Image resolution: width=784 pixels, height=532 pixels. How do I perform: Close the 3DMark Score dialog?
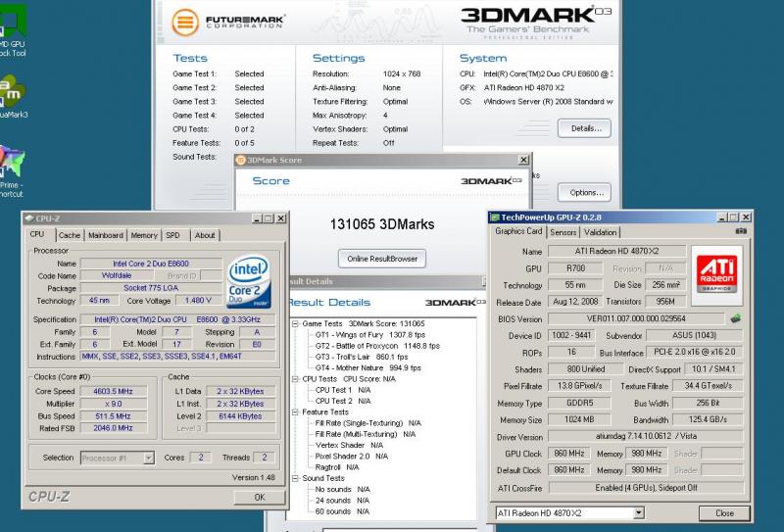523,160
